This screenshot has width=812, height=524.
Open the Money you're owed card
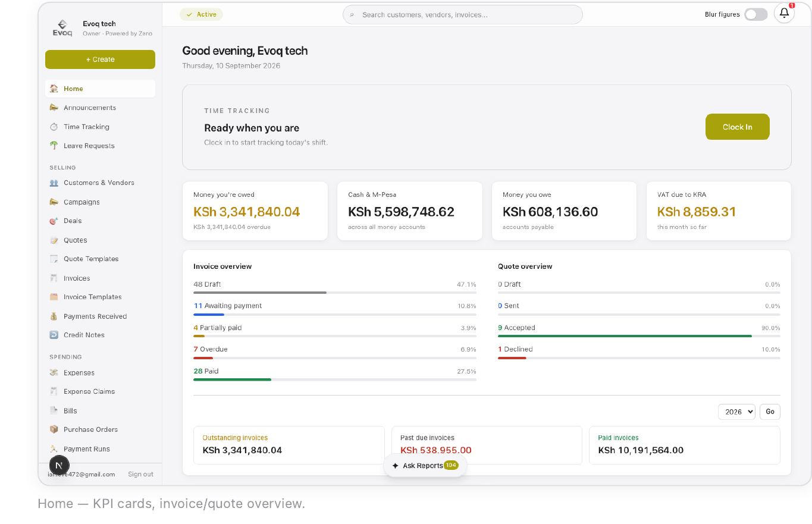coord(255,211)
